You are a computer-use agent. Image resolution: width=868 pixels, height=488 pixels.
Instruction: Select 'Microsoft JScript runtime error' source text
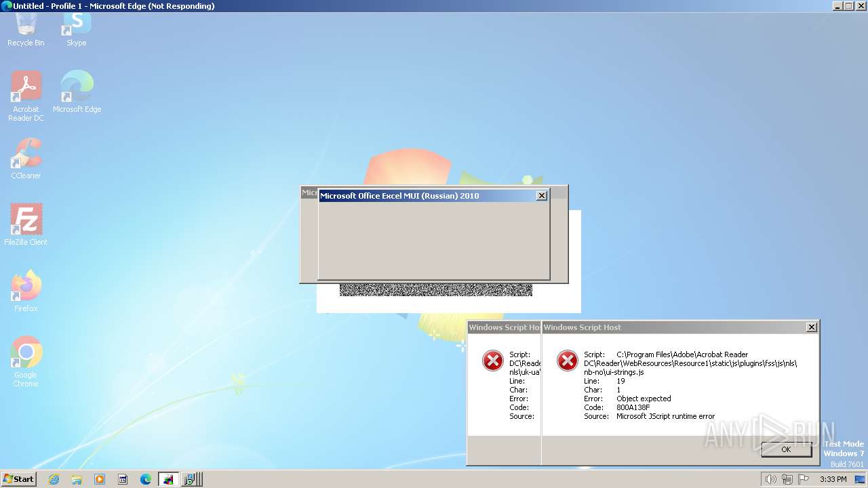click(x=665, y=416)
